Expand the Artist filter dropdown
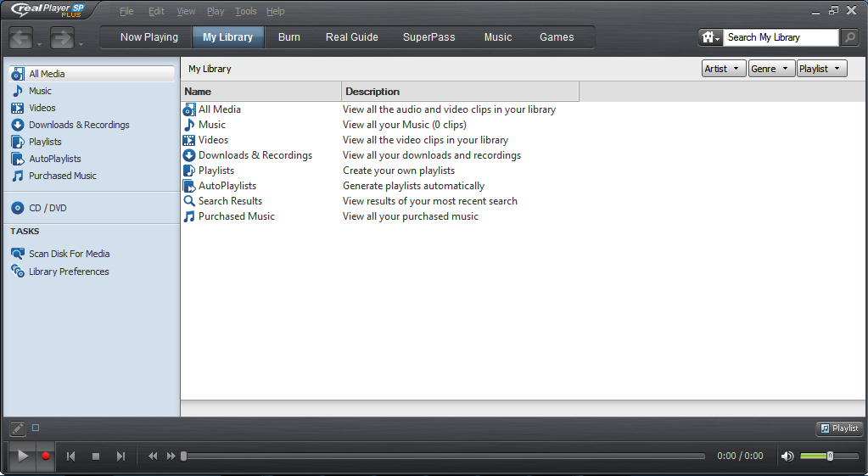 (x=724, y=69)
